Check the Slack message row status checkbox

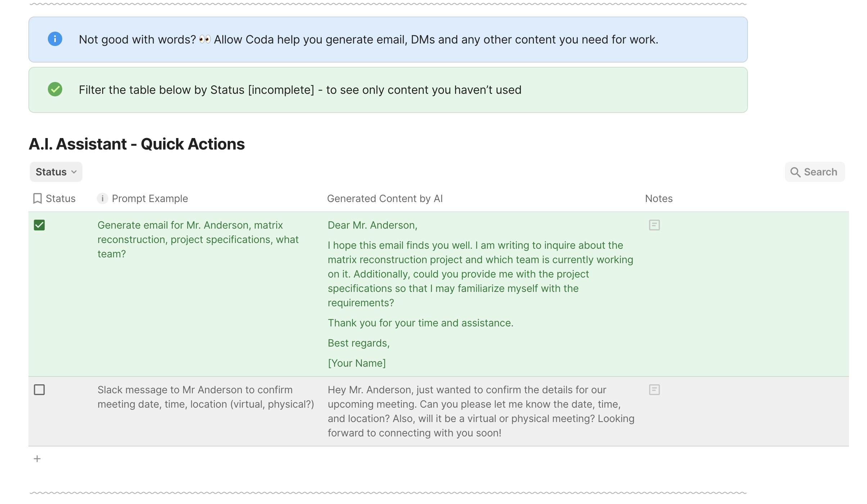39,390
